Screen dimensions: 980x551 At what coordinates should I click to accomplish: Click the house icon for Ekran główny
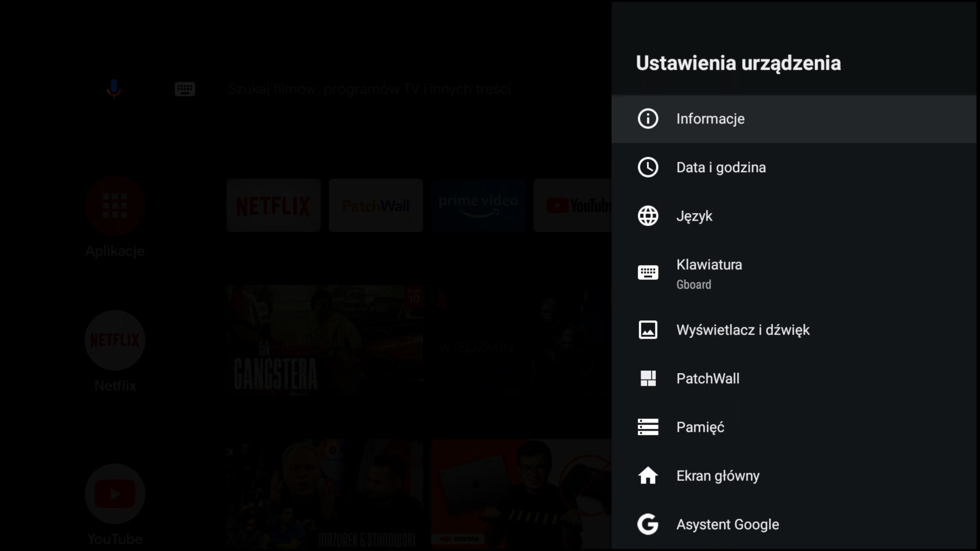point(648,475)
